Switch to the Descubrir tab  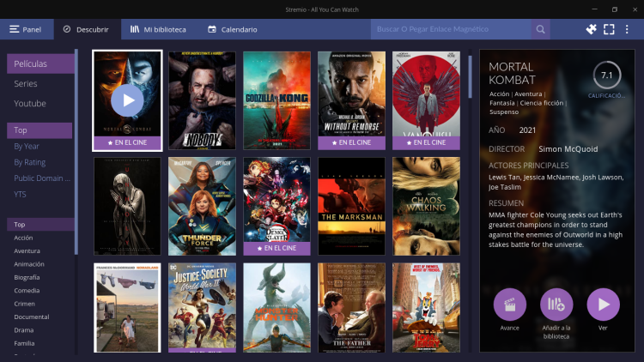[86, 29]
